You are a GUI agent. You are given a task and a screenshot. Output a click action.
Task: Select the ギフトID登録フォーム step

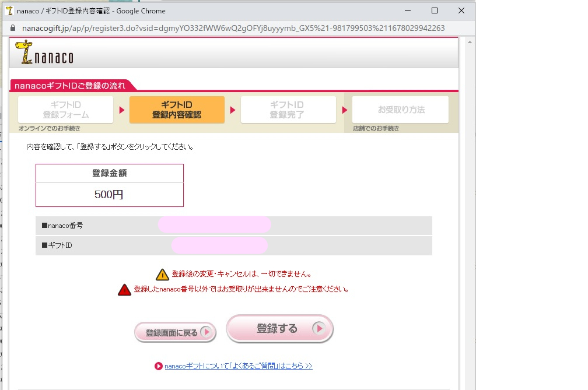coord(65,110)
